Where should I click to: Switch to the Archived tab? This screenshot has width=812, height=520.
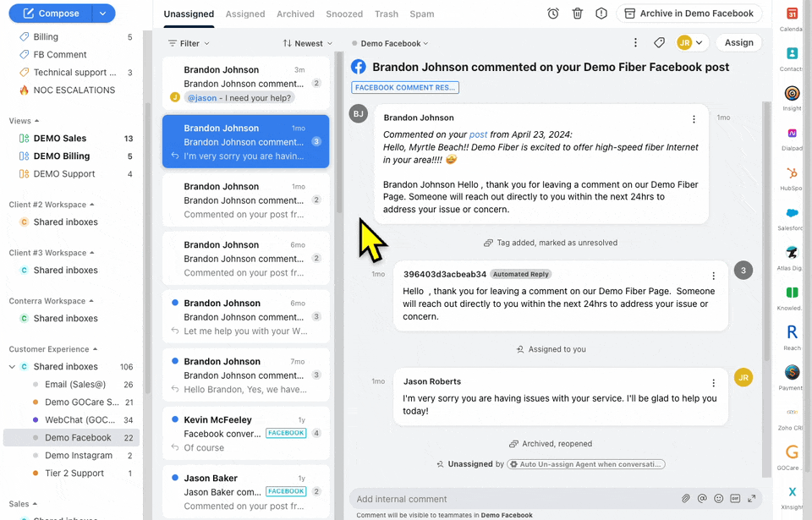295,14
